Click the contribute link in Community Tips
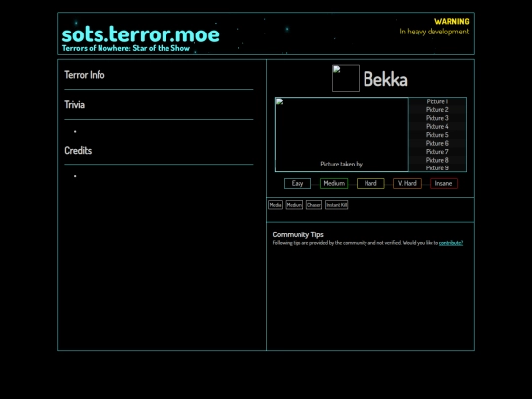Screen dimensions: 532x399 coord(451,243)
